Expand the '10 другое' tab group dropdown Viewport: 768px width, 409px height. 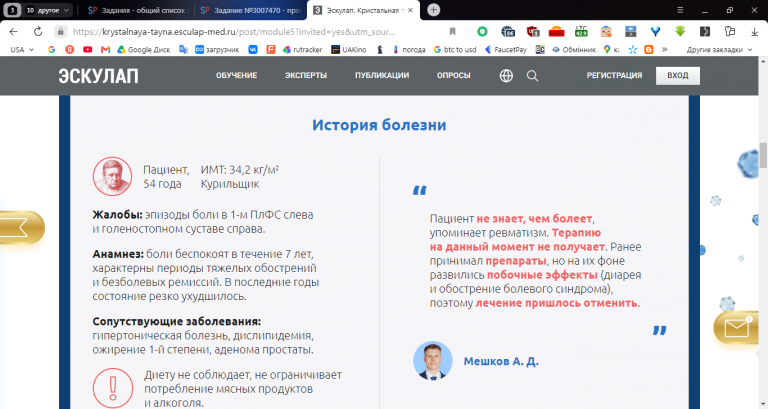pos(48,10)
